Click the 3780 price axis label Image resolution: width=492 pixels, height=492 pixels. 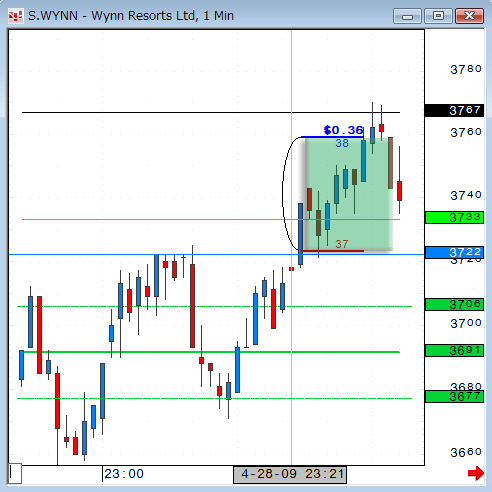pyautogui.click(x=466, y=69)
